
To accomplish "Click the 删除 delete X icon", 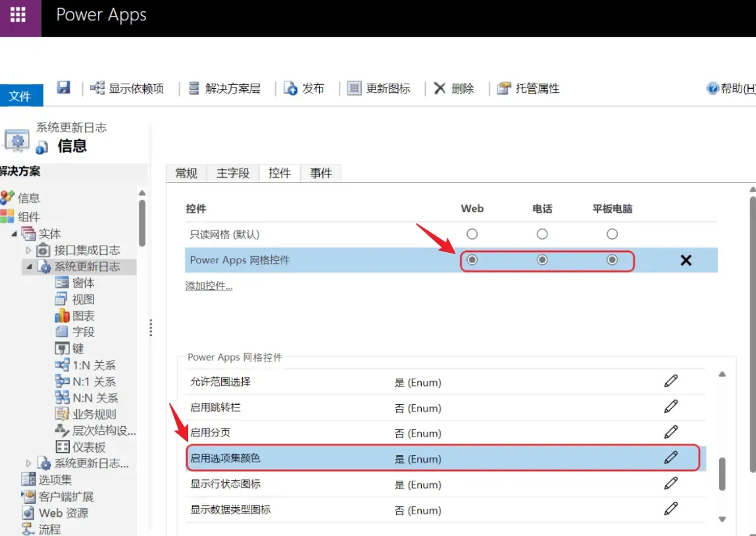I will (440, 88).
